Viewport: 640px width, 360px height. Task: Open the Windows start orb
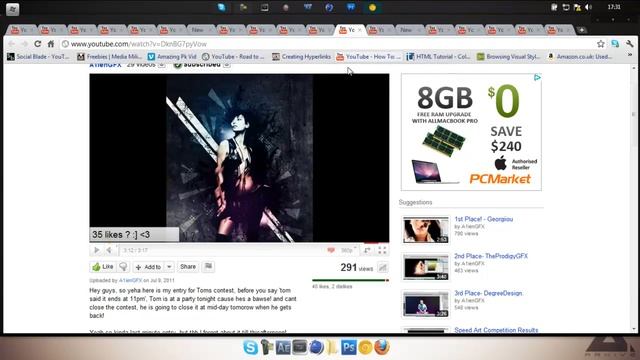(12, 9)
